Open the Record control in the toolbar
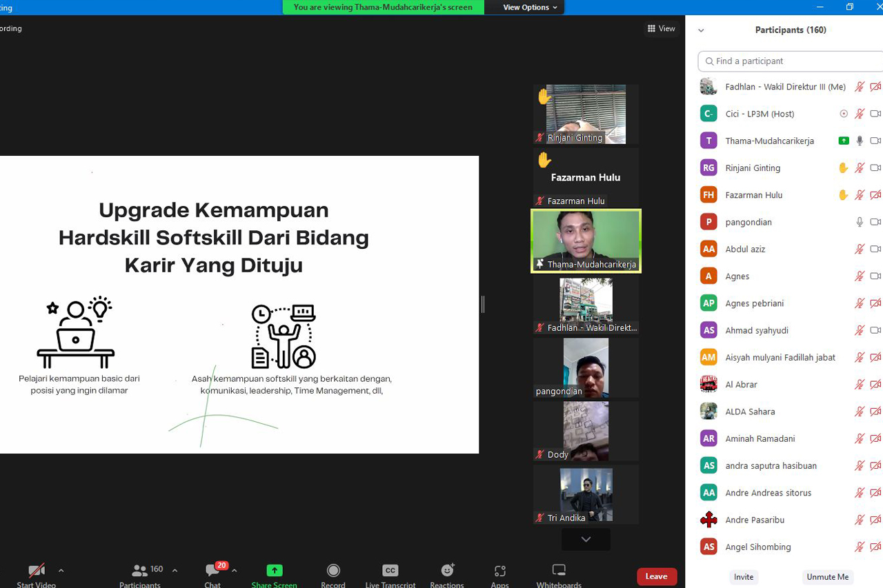 click(x=333, y=576)
